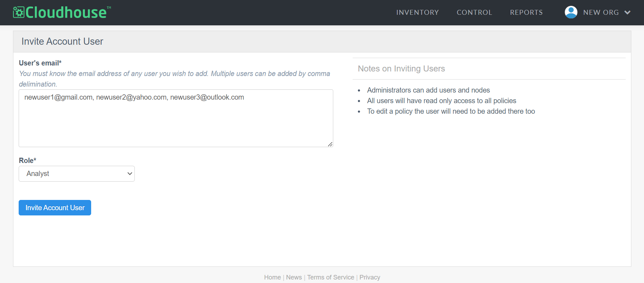
Task: Open the NEW ORG account menu label
Action: click(x=601, y=13)
